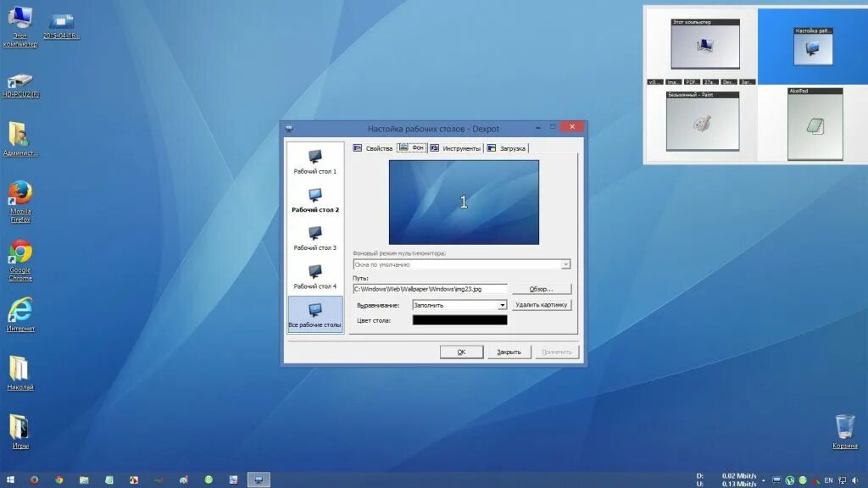Open the multi-monitor background mode dropdown
The width and height of the screenshot is (868, 488).
(x=462, y=264)
